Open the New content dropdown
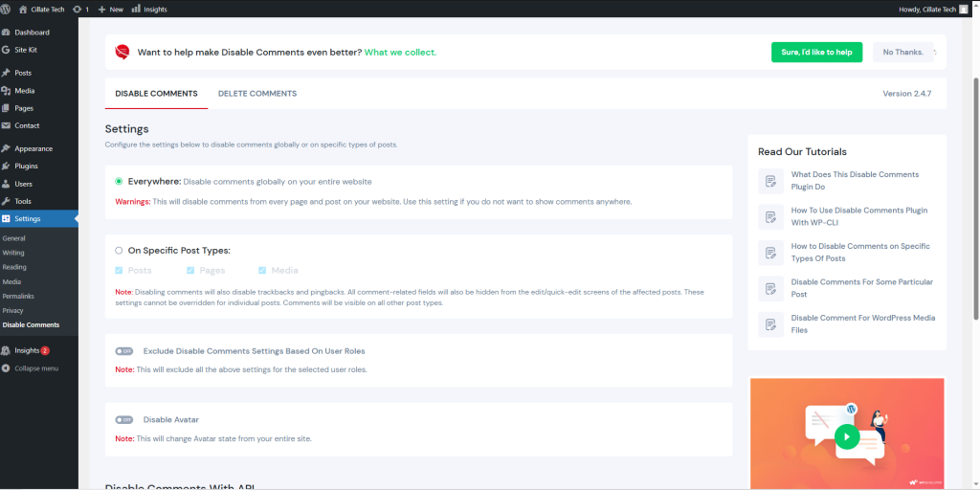Screen dimensions: 980x490 click(x=110, y=9)
